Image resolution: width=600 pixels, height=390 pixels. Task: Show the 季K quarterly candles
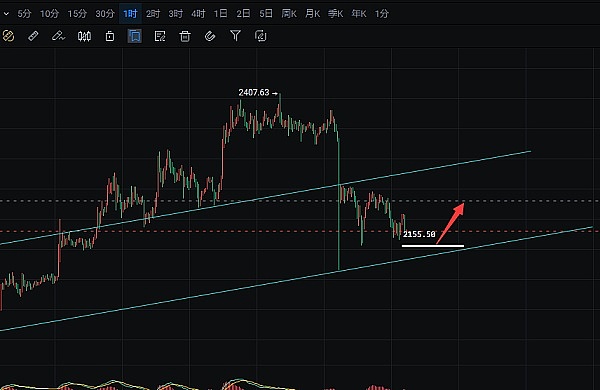(336, 14)
